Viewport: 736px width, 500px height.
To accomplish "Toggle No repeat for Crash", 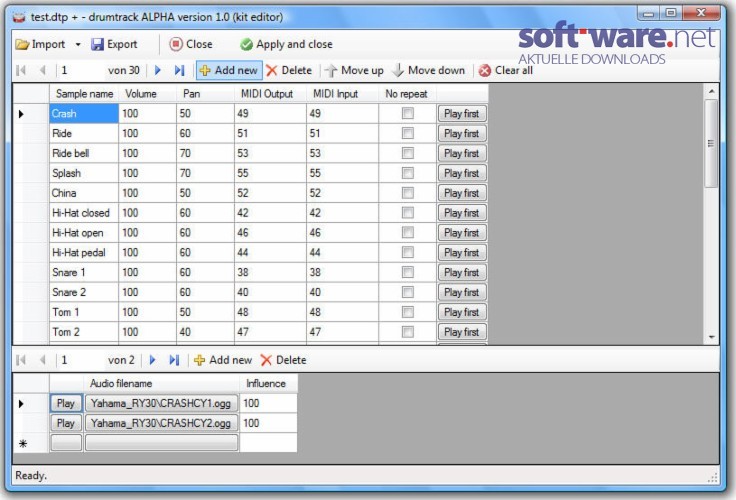I will tap(408, 113).
